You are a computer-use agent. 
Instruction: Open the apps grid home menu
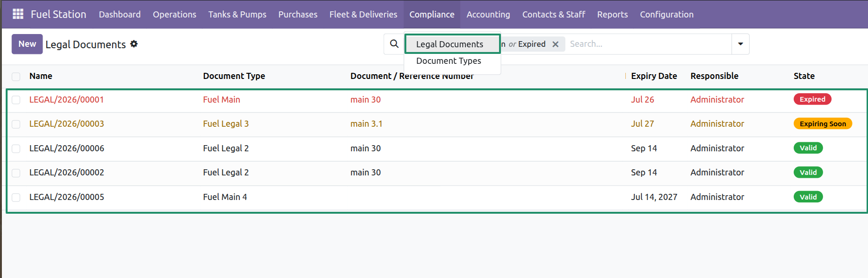pos(18,14)
